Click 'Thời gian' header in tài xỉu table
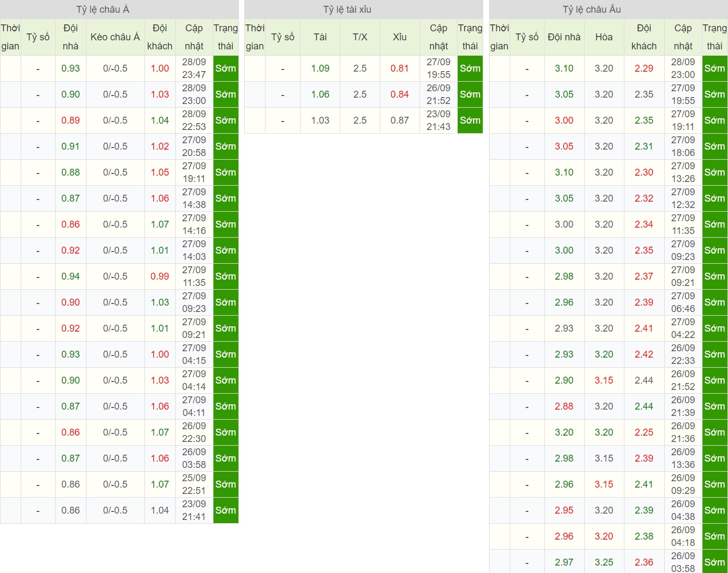Screen dimensions: 728x573 [x=255, y=37]
